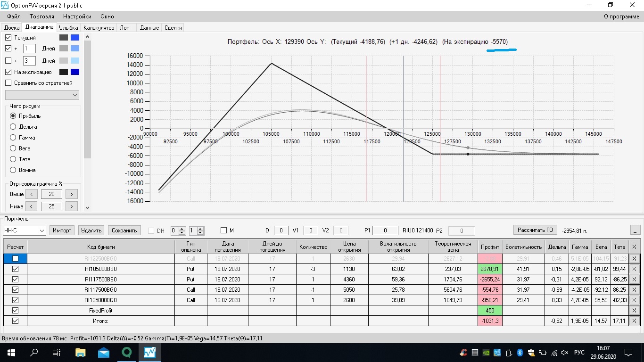Open Mail app from taskbar
This screenshot has width=644, height=362.
[x=103, y=352]
